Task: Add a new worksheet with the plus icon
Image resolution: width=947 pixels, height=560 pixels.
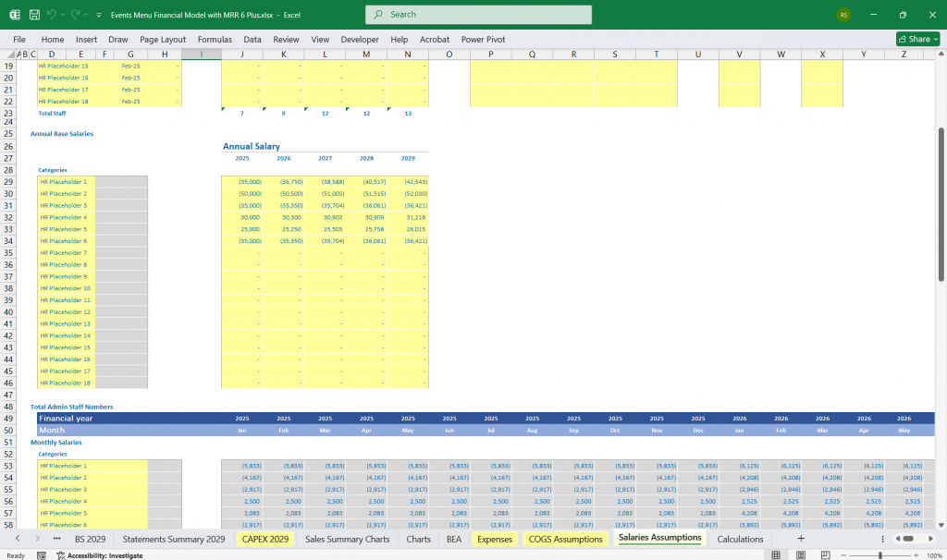Action: tap(800, 538)
